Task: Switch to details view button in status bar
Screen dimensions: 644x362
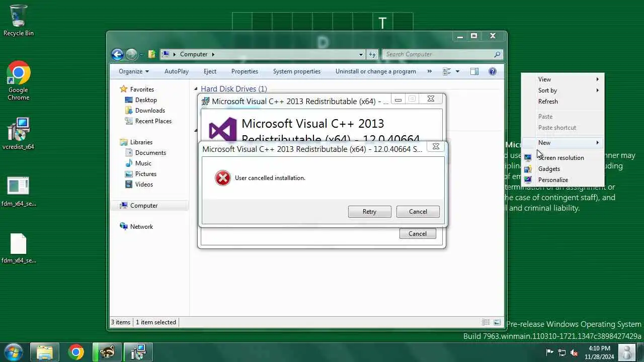Action: click(486, 322)
